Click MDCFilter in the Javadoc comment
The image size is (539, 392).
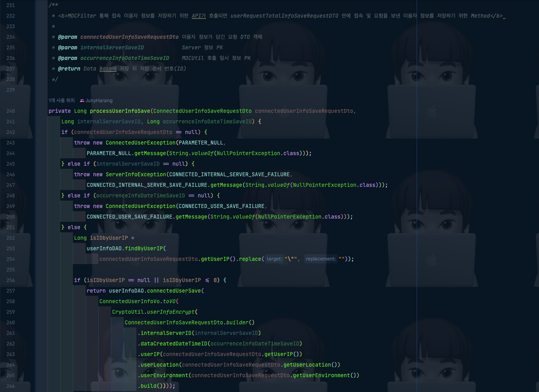(82, 16)
